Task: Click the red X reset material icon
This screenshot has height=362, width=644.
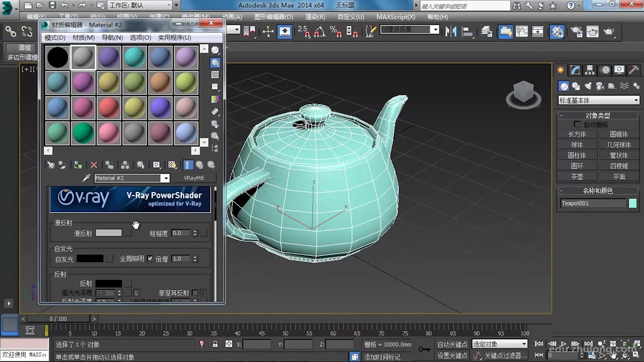Action: [x=94, y=165]
